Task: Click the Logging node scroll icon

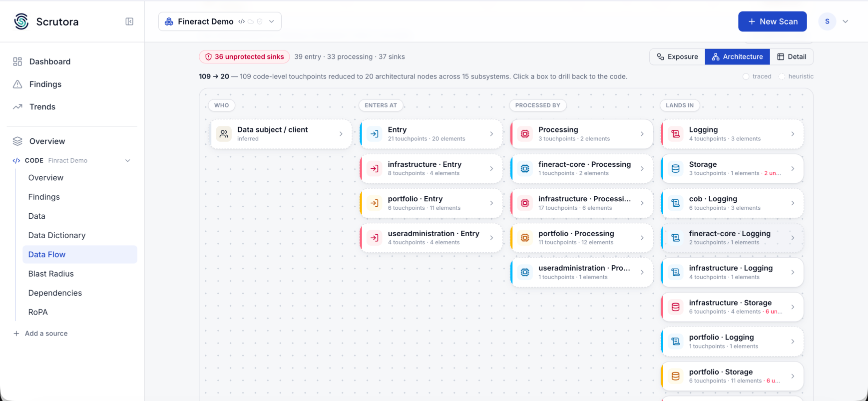Action: (676, 134)
